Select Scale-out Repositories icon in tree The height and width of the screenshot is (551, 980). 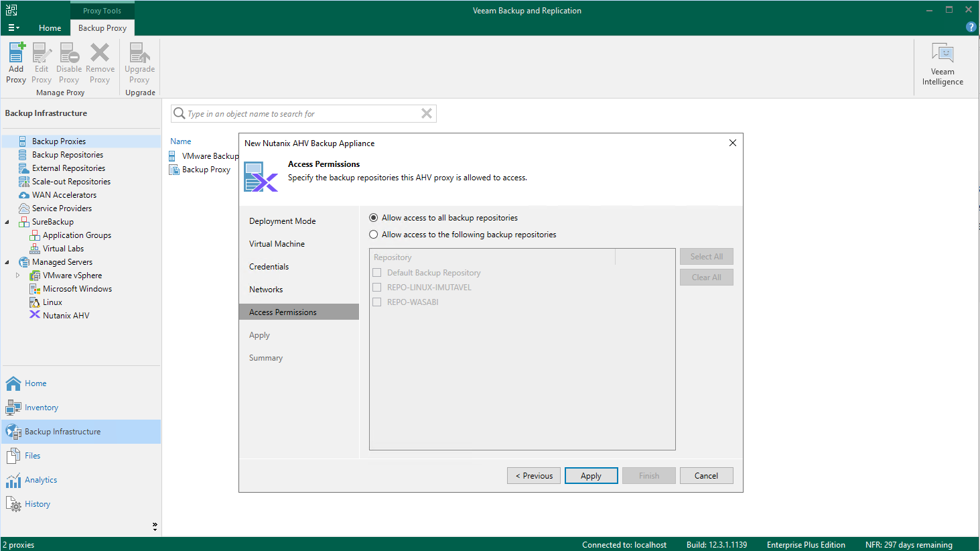click(23, 182)
